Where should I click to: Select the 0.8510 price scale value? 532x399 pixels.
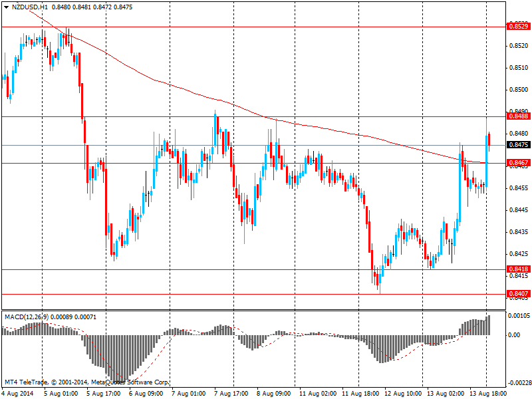click(x=519, y=68)
